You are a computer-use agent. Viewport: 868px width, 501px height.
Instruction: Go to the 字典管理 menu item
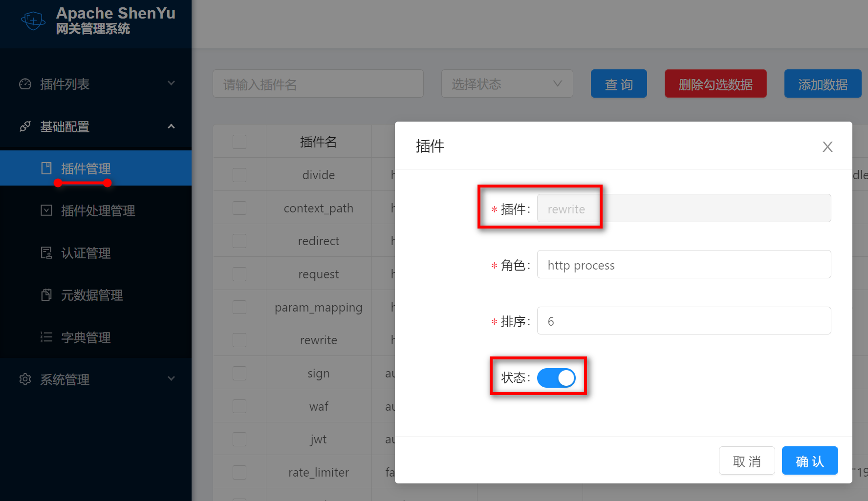click(x=86, y=338)
